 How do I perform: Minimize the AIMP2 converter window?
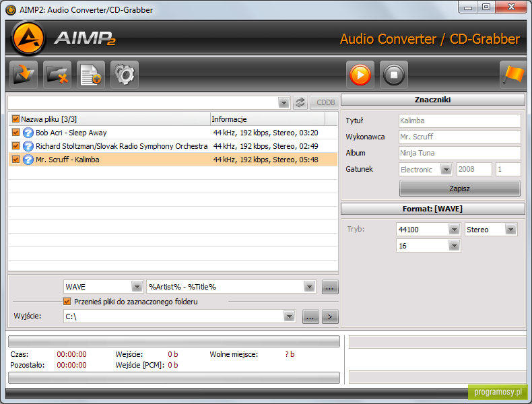[x=468, y=7]
